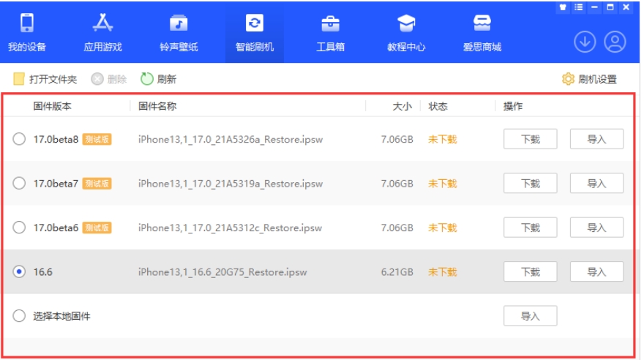Open 工具箱 toolbox icon
The width and height of the screenshot is (644, 360).
(x=330, y=24)
